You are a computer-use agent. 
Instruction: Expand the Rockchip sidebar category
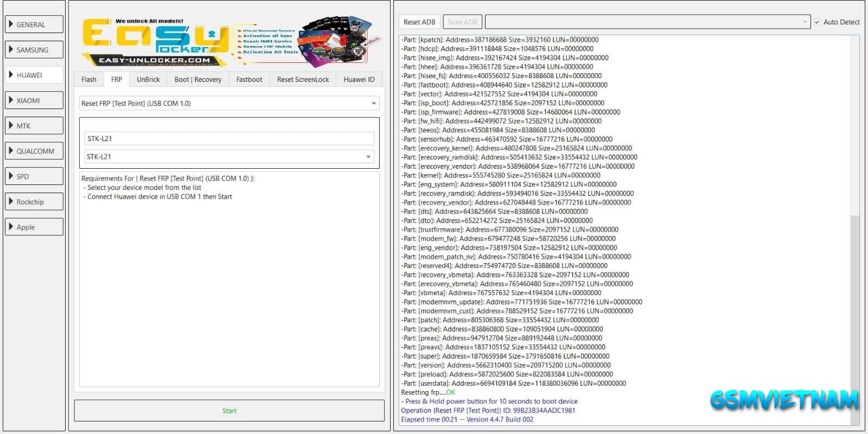click(x=34, y=202)
